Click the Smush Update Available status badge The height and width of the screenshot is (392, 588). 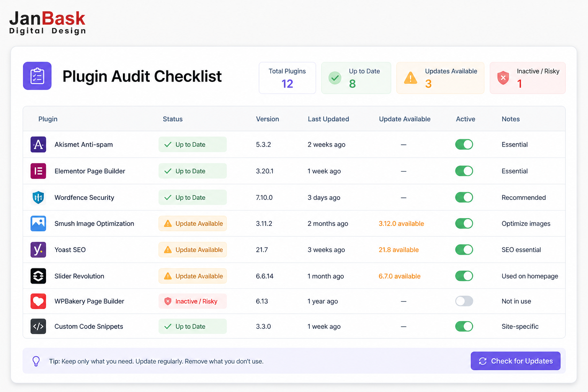(x=193, y=224)
